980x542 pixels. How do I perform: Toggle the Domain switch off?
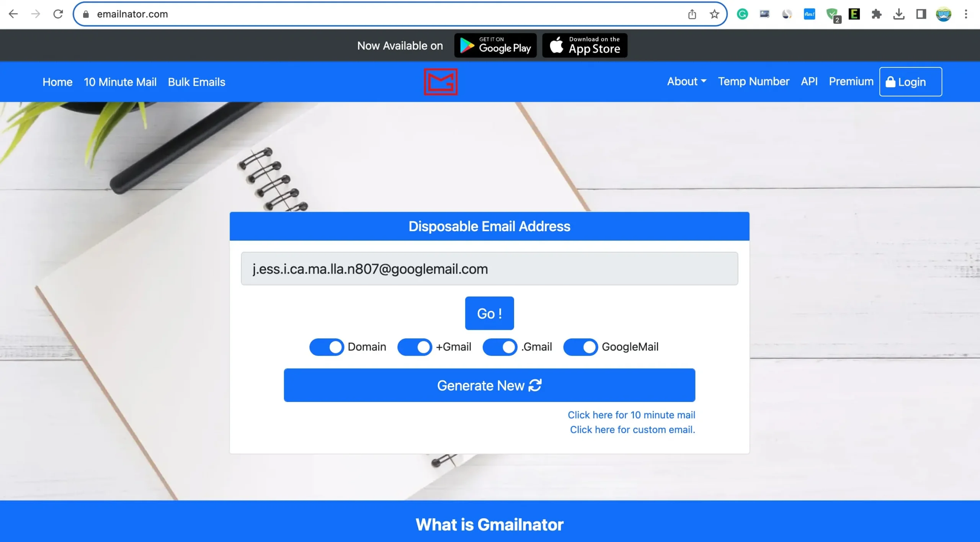click(327, 346)
